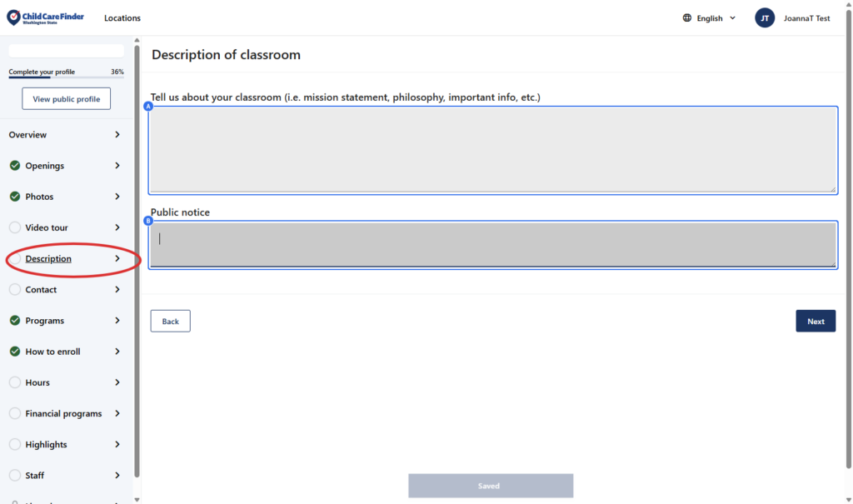Image resolution: width=853 pixels, height=504 pixels.
Task: Click the green checkmark beside Openings
Action: (x=15, y=166)
